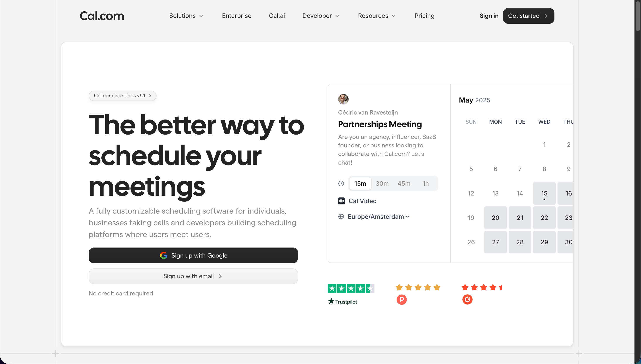The height and width of the screenshot is (364, 641).
Task: Select the 15m meeting duration
Action: [360, 184]
